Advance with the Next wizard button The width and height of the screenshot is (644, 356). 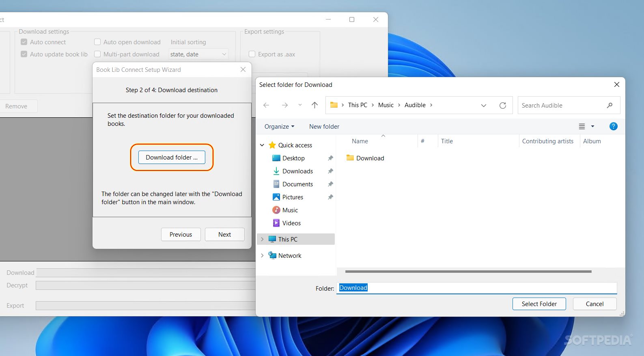[224, 234]
